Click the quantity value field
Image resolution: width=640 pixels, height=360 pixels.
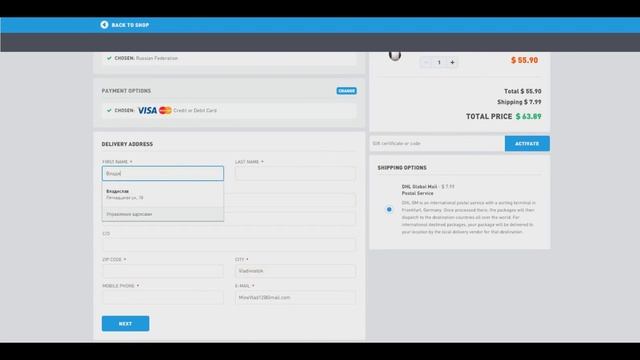click(x=439, y=62)
